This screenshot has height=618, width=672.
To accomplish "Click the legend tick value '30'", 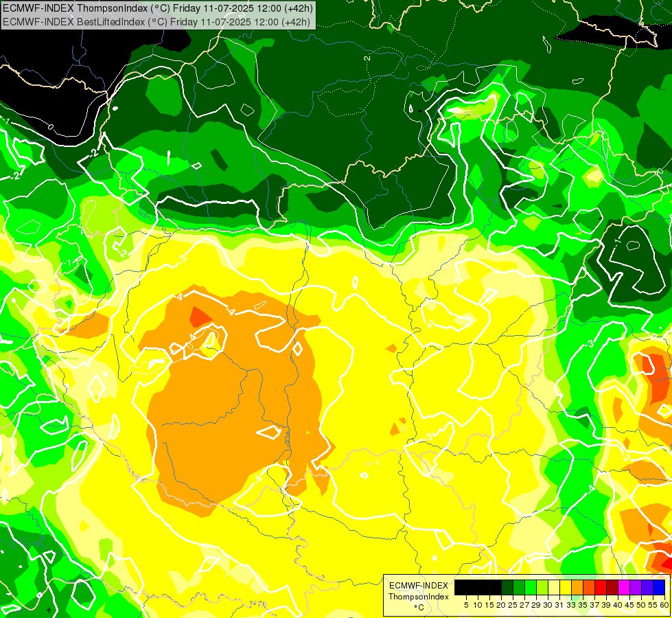I will pos(548,605).
